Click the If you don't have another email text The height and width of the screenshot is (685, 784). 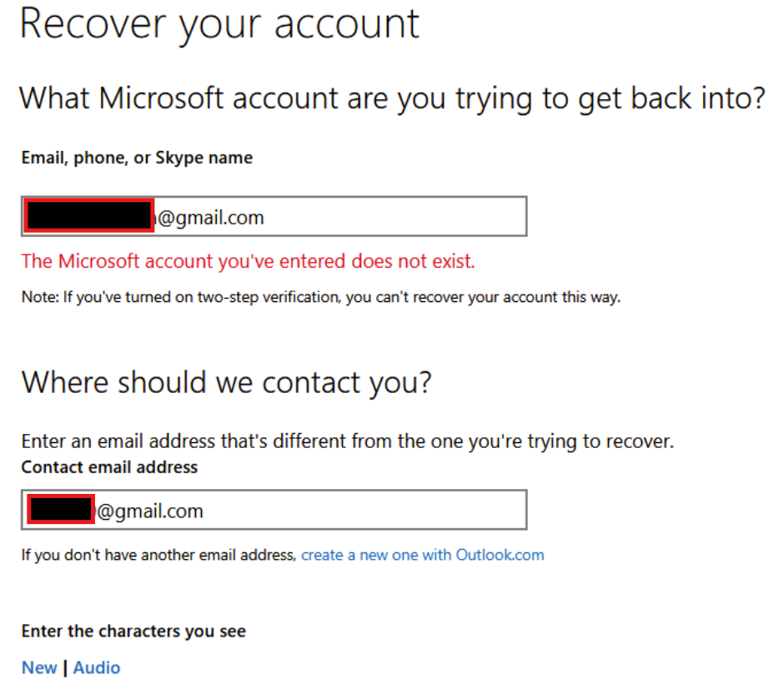coord(159,555)
